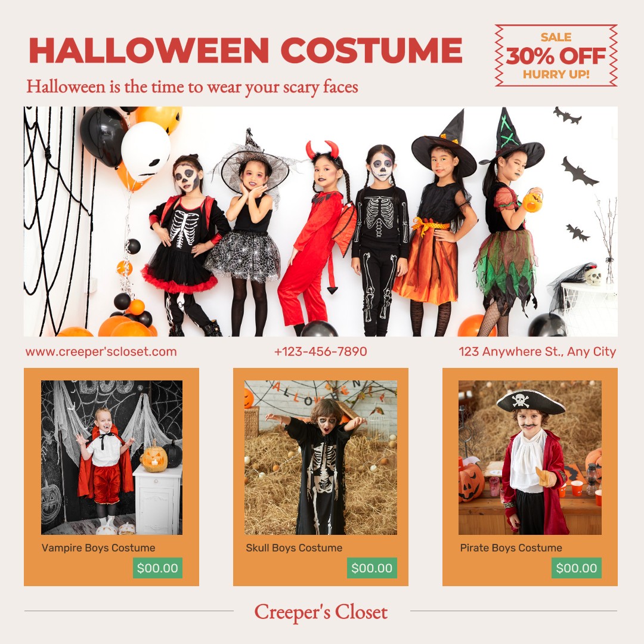Click the scary faces tagline text

point(192,87)
